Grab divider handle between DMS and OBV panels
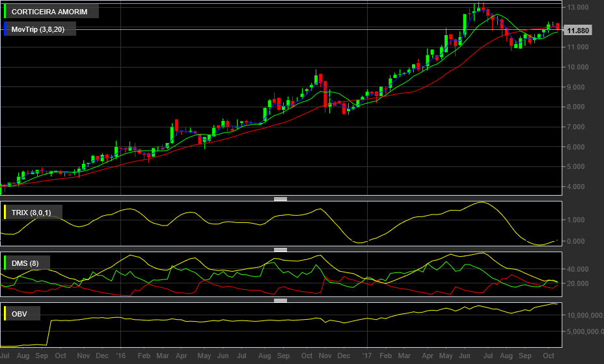604x364 pixels. 281,300
